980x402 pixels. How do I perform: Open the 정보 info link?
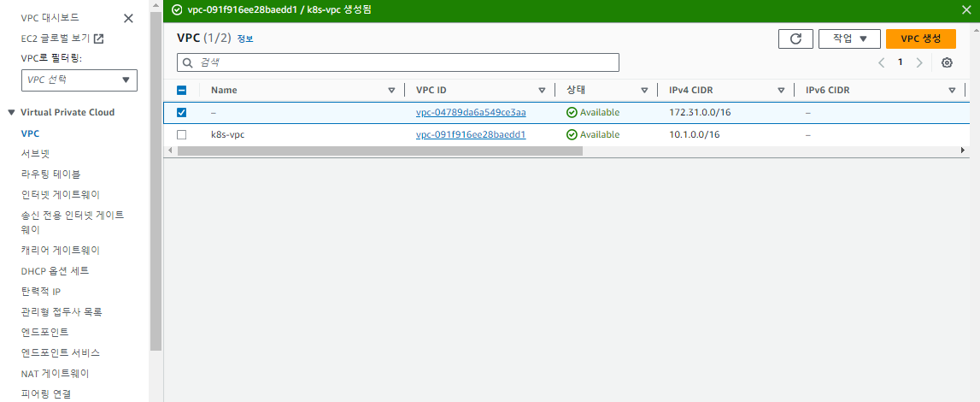pyautogui.click(x=245, y=38)
